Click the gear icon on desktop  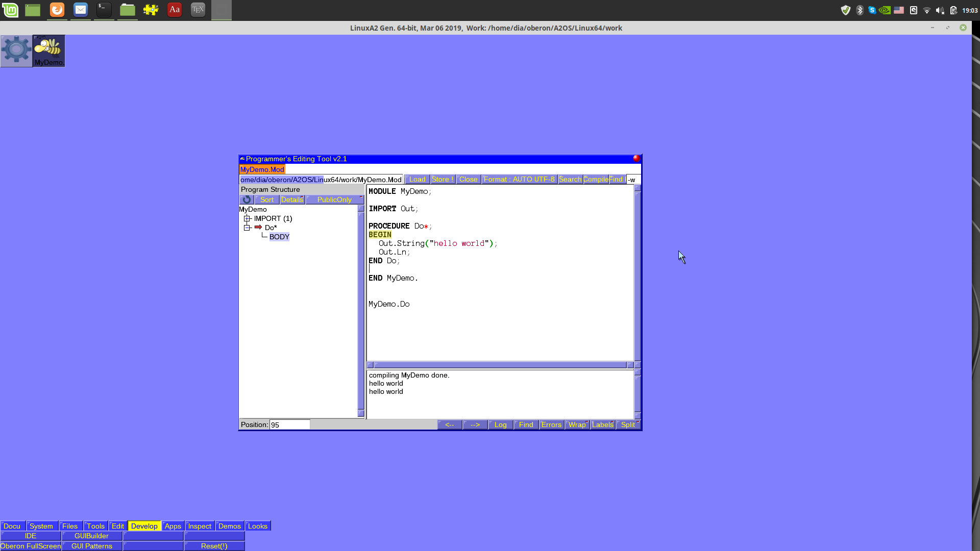16,50
